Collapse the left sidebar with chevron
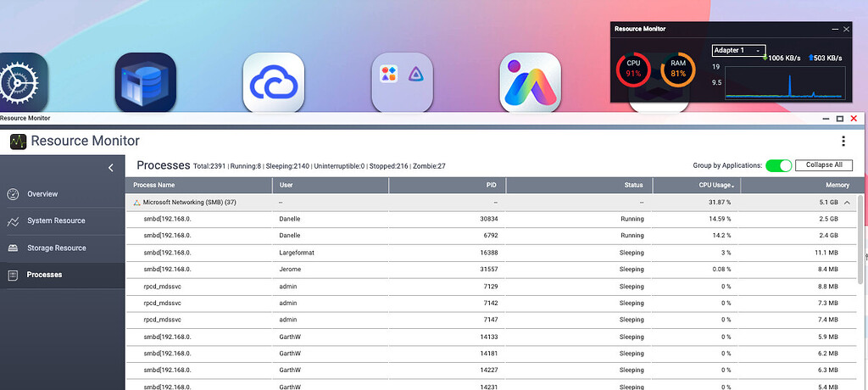Viewport: 868px width, 390px height. point(110,168)
